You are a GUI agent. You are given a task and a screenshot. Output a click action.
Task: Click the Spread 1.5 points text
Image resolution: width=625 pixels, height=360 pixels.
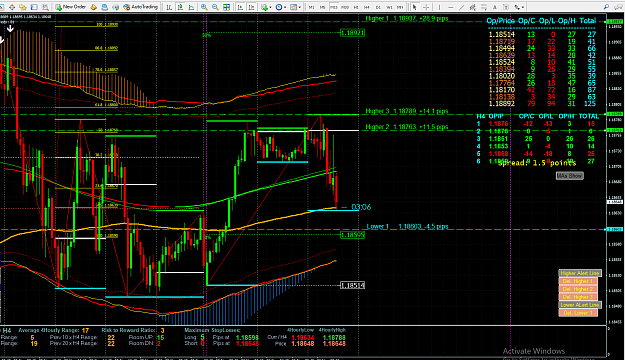[x=537, y=163]
